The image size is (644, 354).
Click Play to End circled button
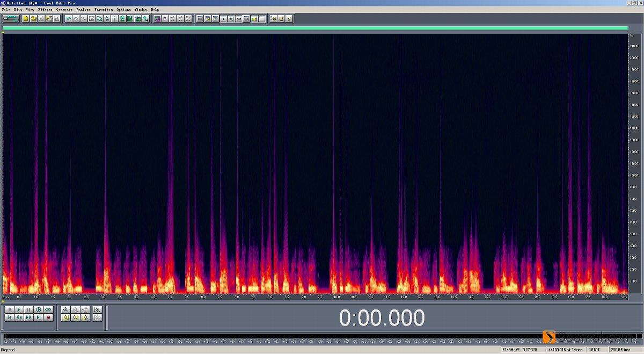[x=38, y=310]
